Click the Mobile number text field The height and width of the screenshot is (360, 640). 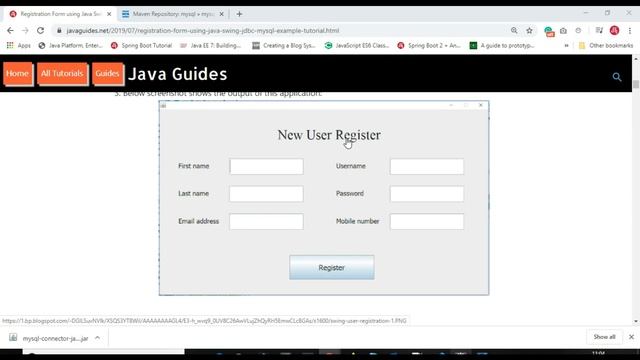(427, 221)
